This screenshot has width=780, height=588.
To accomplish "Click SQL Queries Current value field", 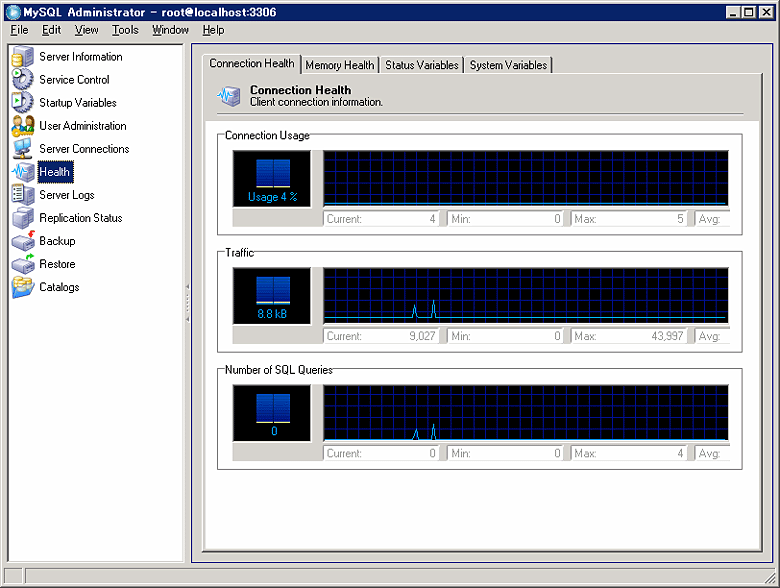I will [382, 453].
